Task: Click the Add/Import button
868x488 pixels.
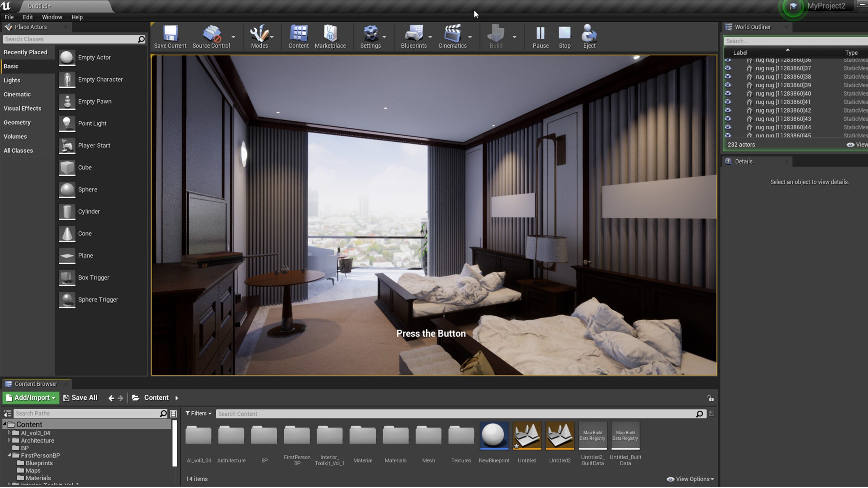Action: (31, 398)
